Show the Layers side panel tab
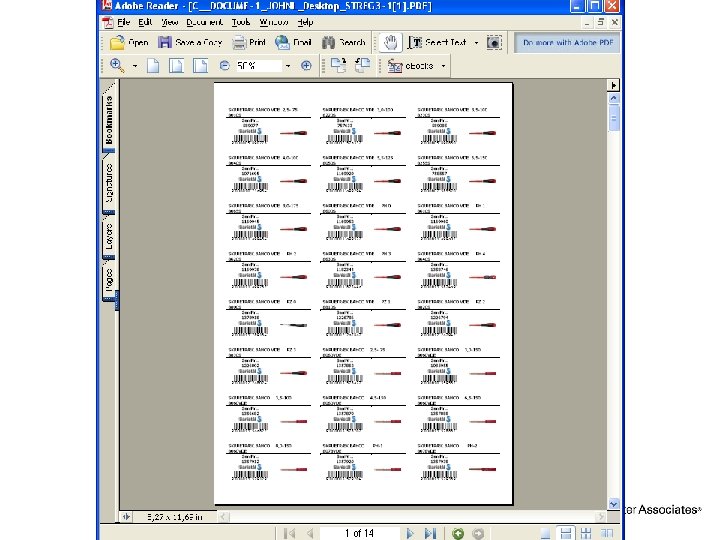Image resolution: width=720 pixels, height=540 pixels. coord(109,236)
